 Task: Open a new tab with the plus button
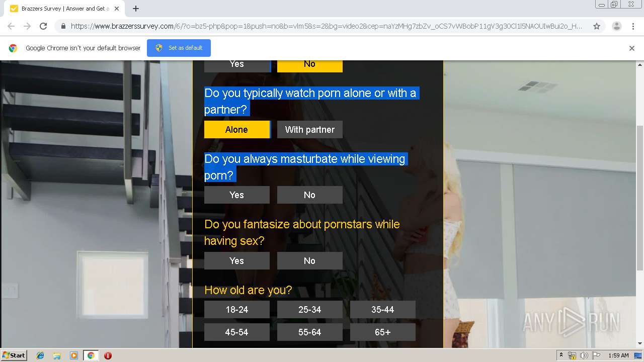point(136,9)
